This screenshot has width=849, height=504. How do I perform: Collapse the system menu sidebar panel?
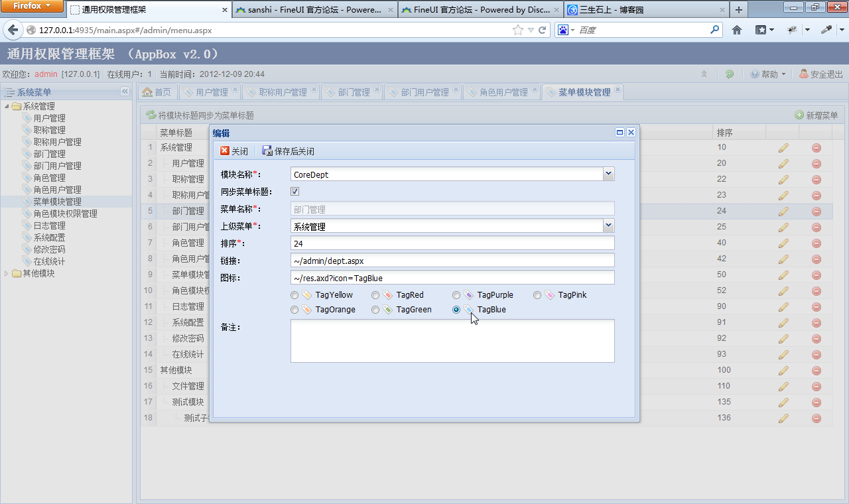125,92
